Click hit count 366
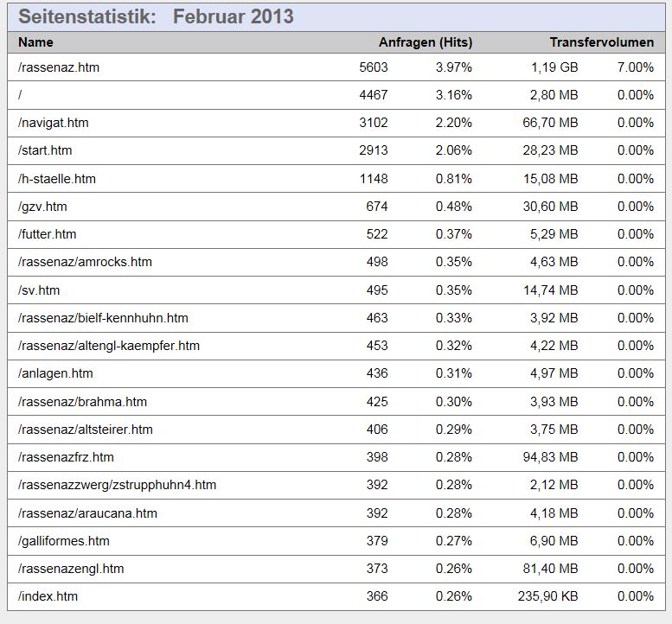 pos(377,596)
